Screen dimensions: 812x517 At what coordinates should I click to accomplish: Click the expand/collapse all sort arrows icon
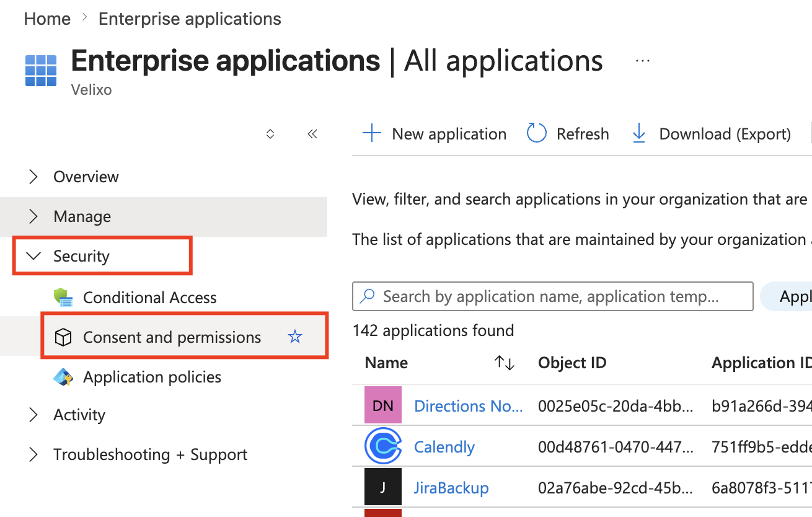[x=270, y=134]
